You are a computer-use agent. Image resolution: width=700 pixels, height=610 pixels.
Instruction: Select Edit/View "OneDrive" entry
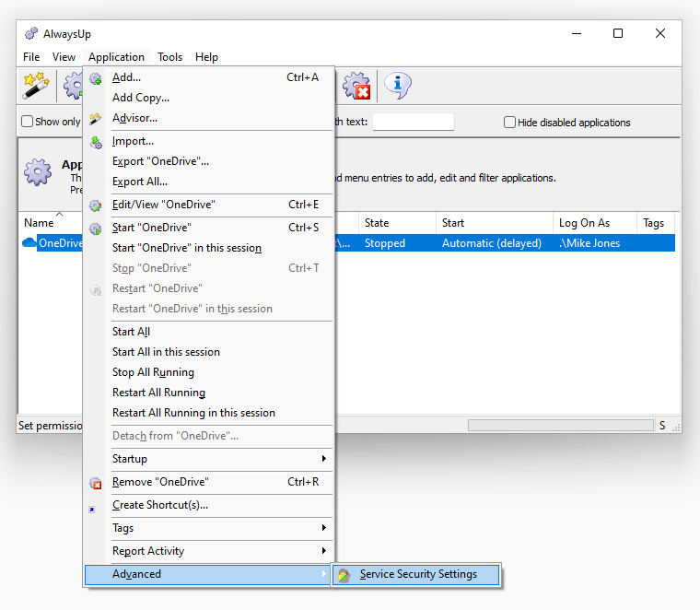coord(209,205)
